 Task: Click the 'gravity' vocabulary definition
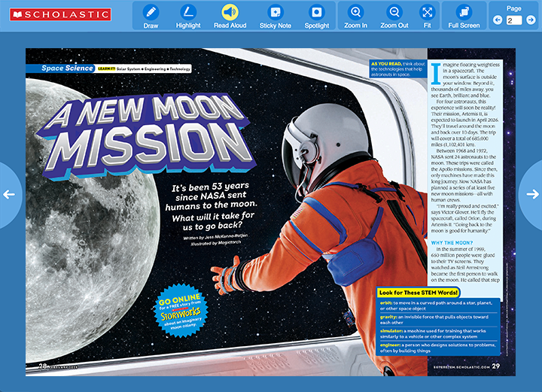434,320
